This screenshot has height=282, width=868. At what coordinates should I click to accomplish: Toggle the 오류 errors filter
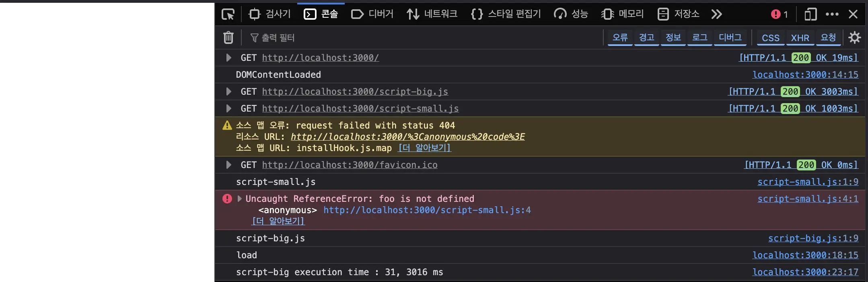click(x=620, y=37)
